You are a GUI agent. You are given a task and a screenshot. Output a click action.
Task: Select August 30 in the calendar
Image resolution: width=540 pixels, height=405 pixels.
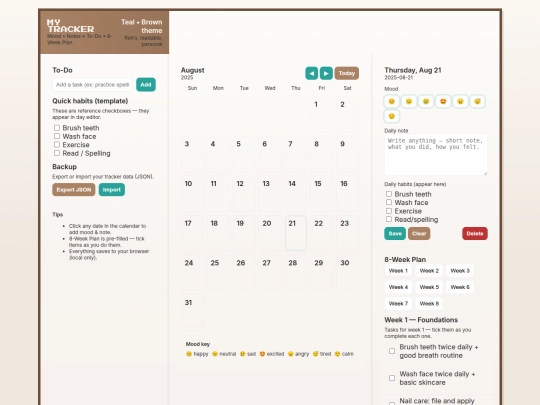[x=347, y=273]
